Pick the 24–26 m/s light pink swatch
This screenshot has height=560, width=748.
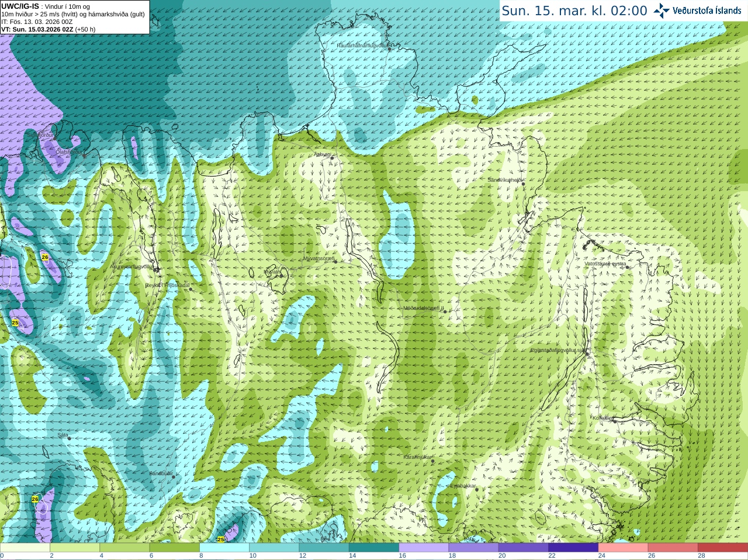pos(623,548)
